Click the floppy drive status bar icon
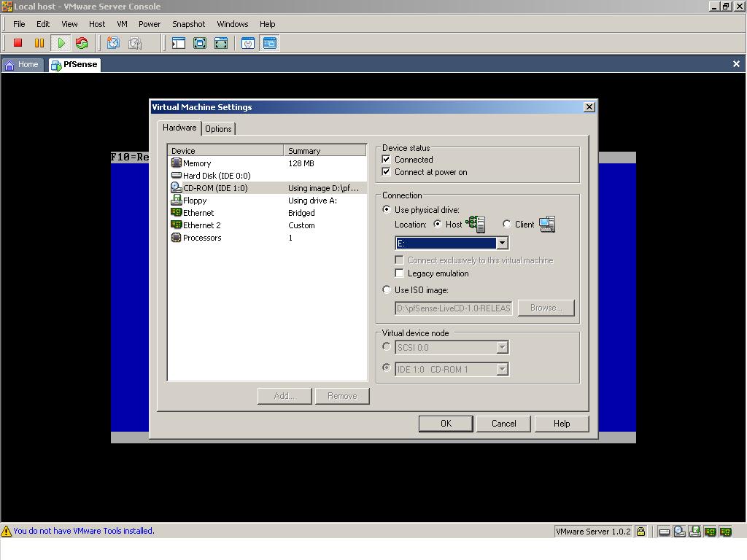Viewport: 747px width, 560px height. [695, 532]
